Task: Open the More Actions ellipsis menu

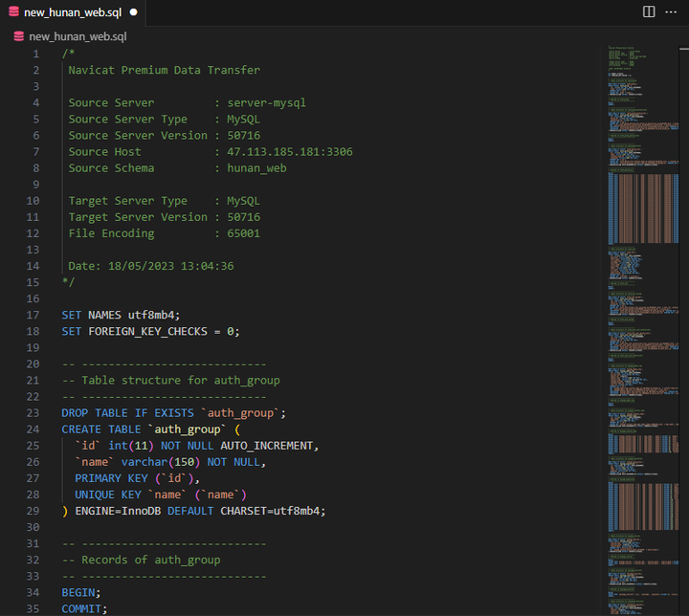Action: point(672,12)
